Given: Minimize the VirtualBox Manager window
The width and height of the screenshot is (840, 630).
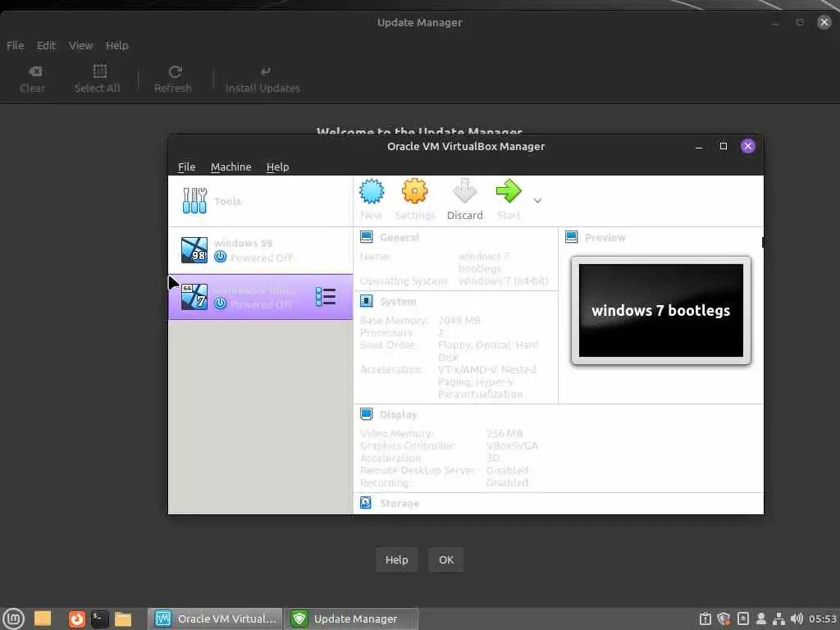Looking at the screenshot, I should (699, 146).
